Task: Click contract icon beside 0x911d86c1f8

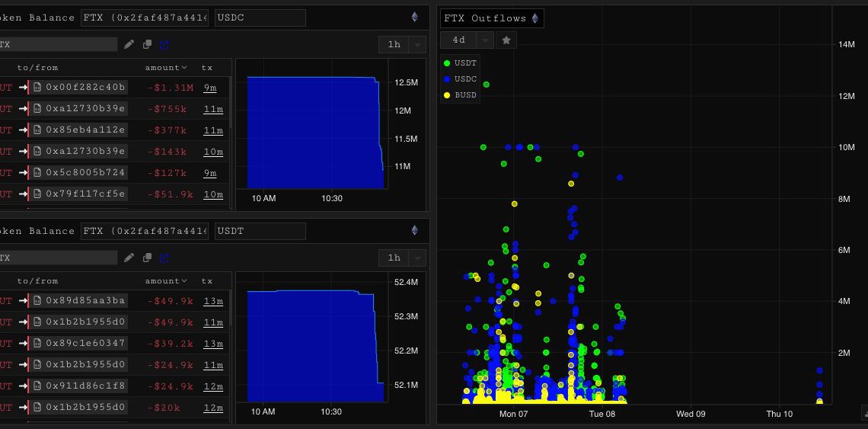Action: coord(37,386)
